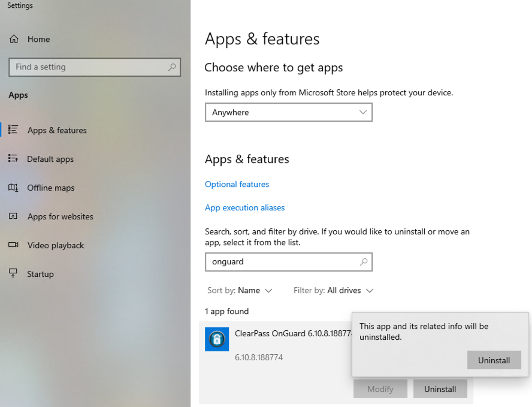This screenshot has height=407, width=532.
Task: Click the magnifier icon in the app search box
Action: (364, 262)
